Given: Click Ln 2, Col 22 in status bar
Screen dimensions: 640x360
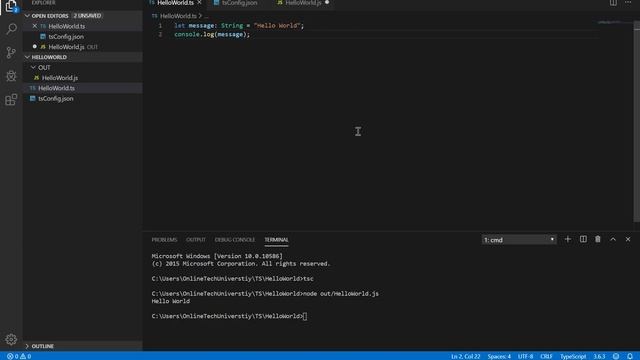Looking at the screenshot, I should tap(465, 356).
